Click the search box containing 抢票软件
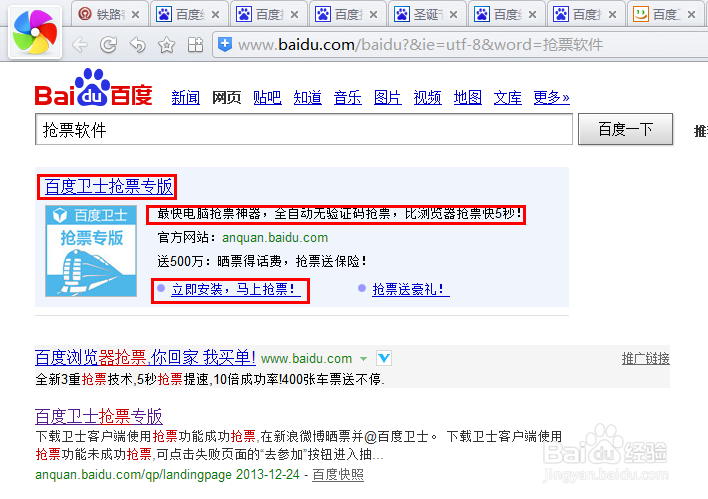 coord(304,130)
